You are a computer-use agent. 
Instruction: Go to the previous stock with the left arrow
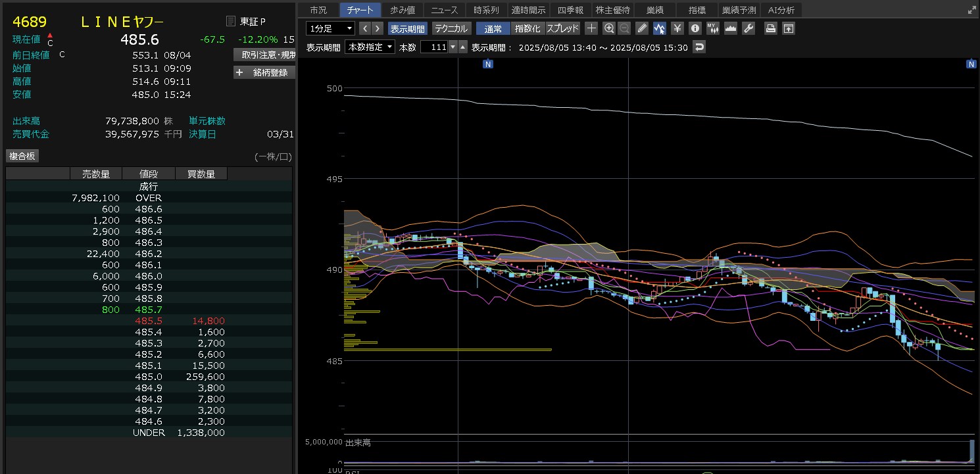click(364, 28)
